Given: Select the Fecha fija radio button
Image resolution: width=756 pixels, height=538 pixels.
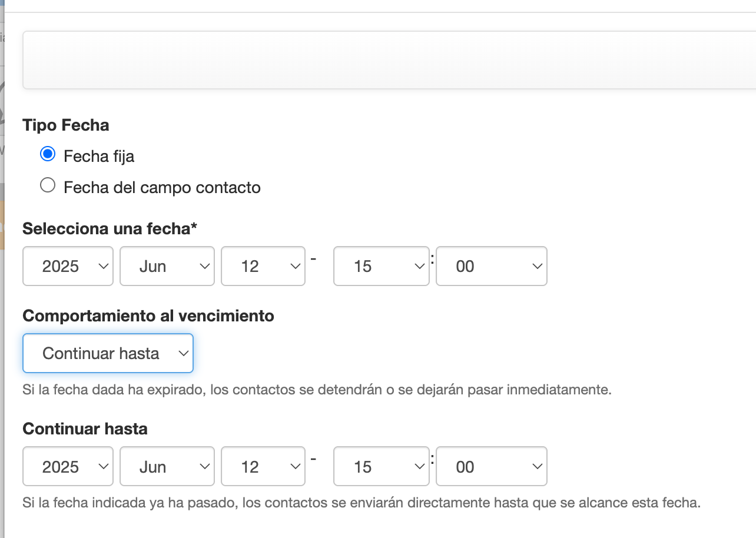Looking at the screenshot, I should point(48,155).
